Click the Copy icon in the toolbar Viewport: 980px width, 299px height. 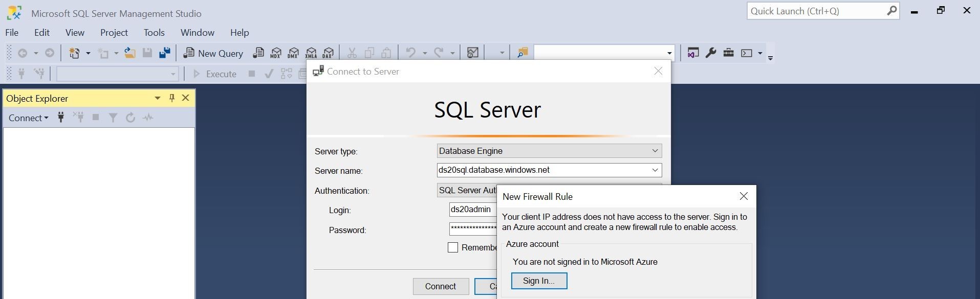[369, 53]
